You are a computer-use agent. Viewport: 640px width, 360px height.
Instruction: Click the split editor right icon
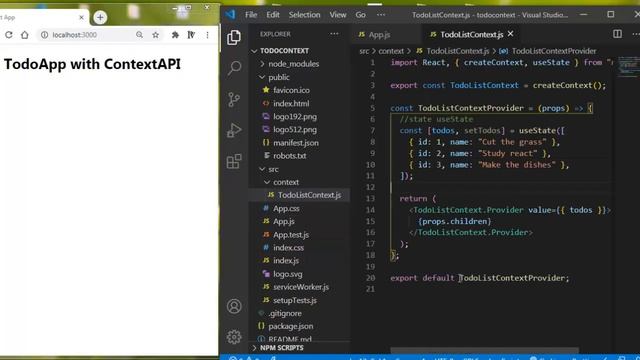coord(617,34)
